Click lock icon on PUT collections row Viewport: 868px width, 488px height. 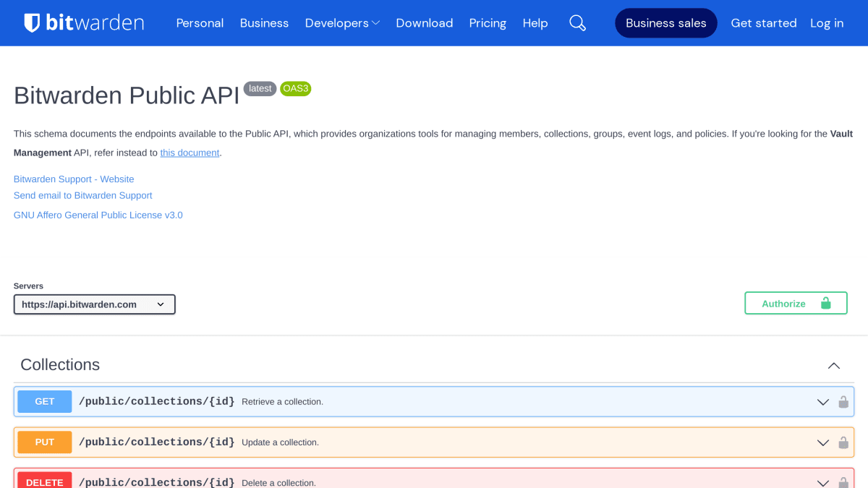click(x=843, y=442)
